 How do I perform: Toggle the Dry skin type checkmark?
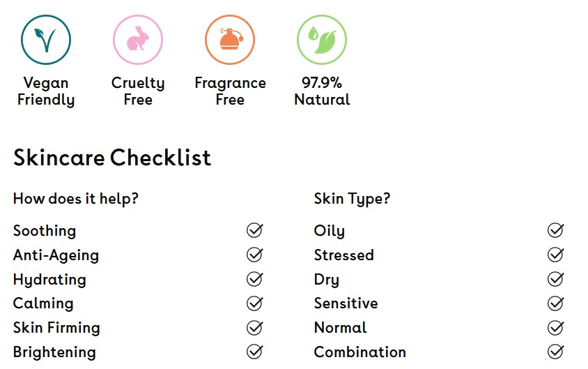(x=556, y=279)
